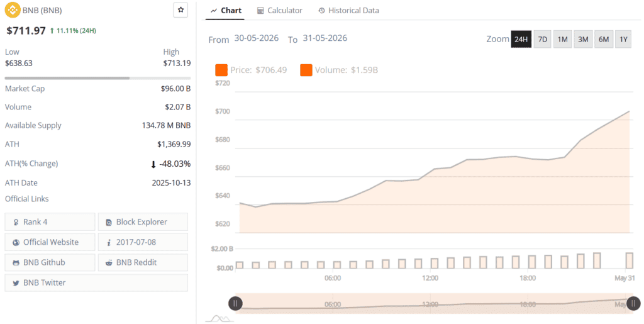Select the 1M zoom range
The image size is (644, 324).
563,40
